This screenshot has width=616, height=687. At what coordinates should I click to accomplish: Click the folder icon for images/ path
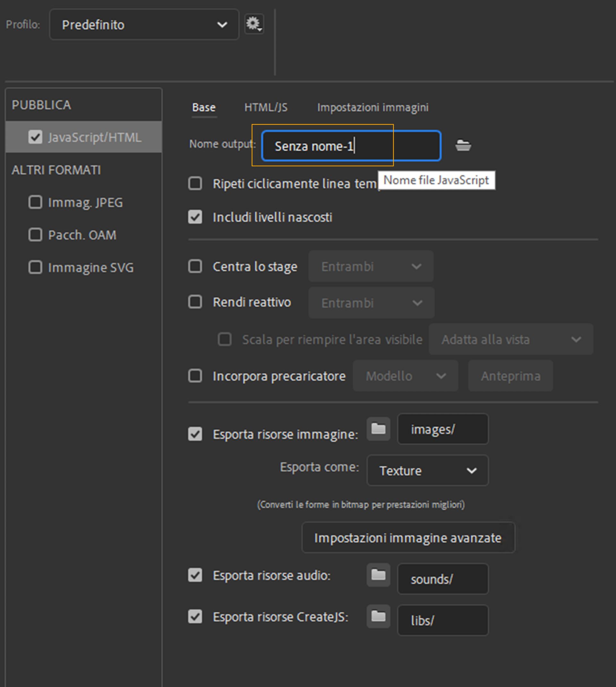(x=378, y=429)
